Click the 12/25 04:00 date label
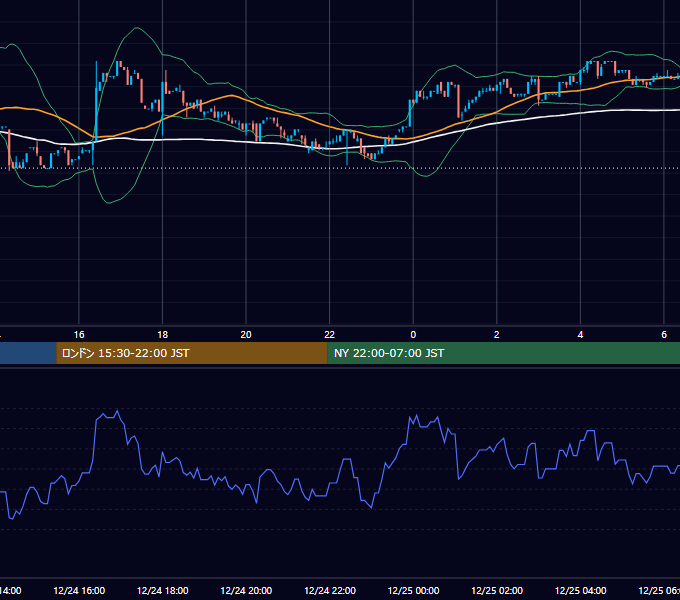This screenshot has height=600, width=680. [581, 590]
